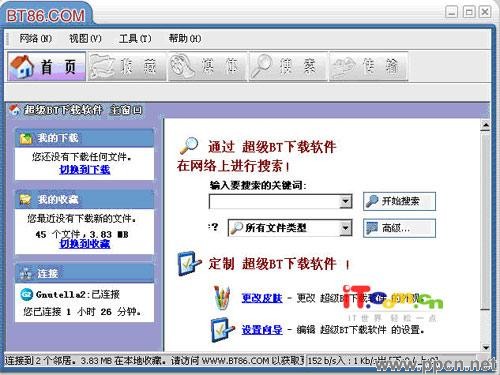Click the 高级... advanced button
This screenshot has height=375, width=500.
(x=399, y=228)
